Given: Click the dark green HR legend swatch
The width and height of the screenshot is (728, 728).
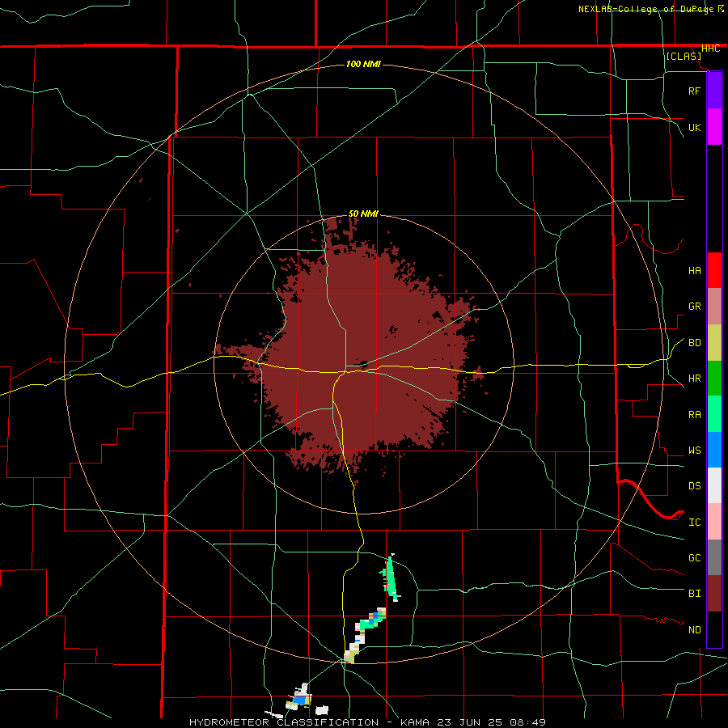Looking at the screenshot, I should tap(714, 379).
